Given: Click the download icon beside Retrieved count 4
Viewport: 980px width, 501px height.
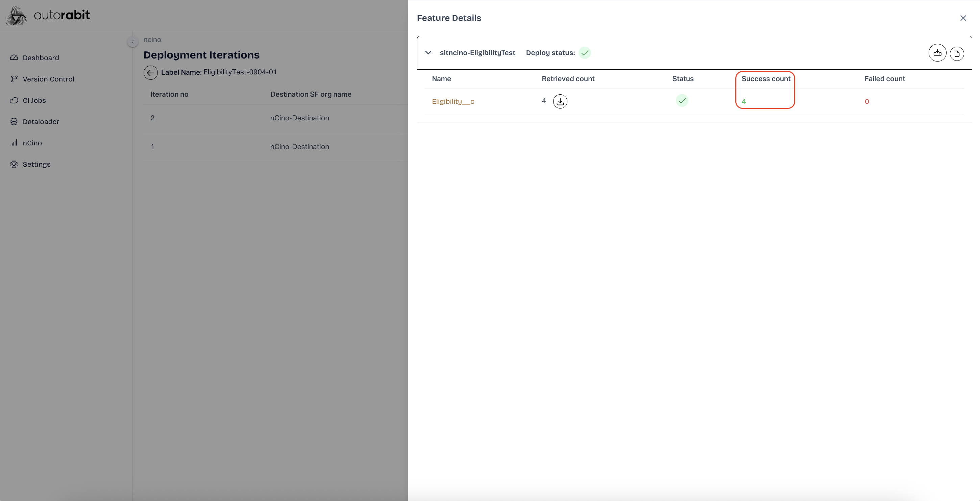Looking at the screenshot, I should click(x=560, y=101).
